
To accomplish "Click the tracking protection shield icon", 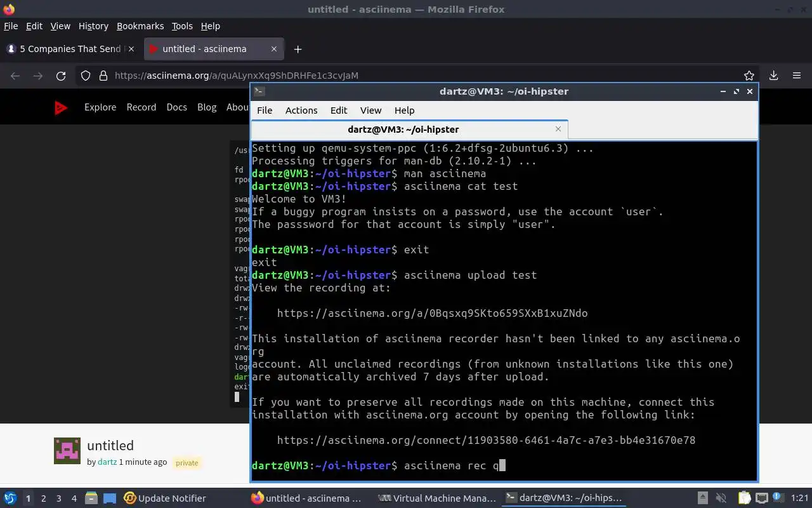I will coord(86,76).
